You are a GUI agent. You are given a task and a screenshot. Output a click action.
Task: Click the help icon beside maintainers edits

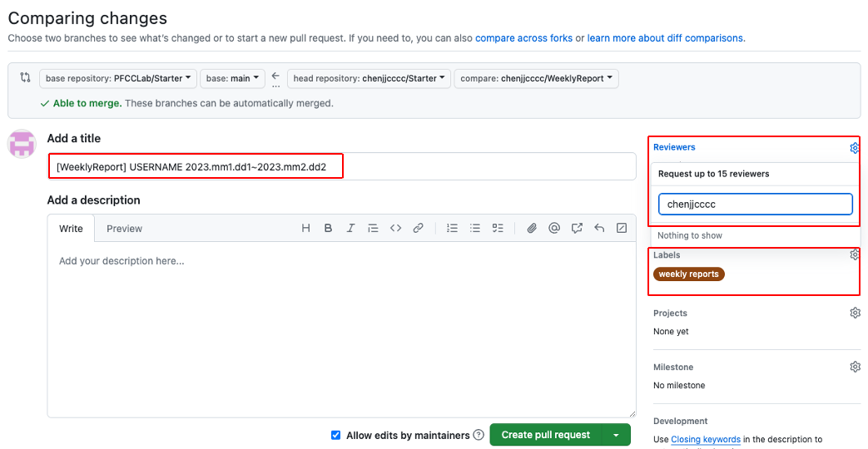click(x=479, y=435)
